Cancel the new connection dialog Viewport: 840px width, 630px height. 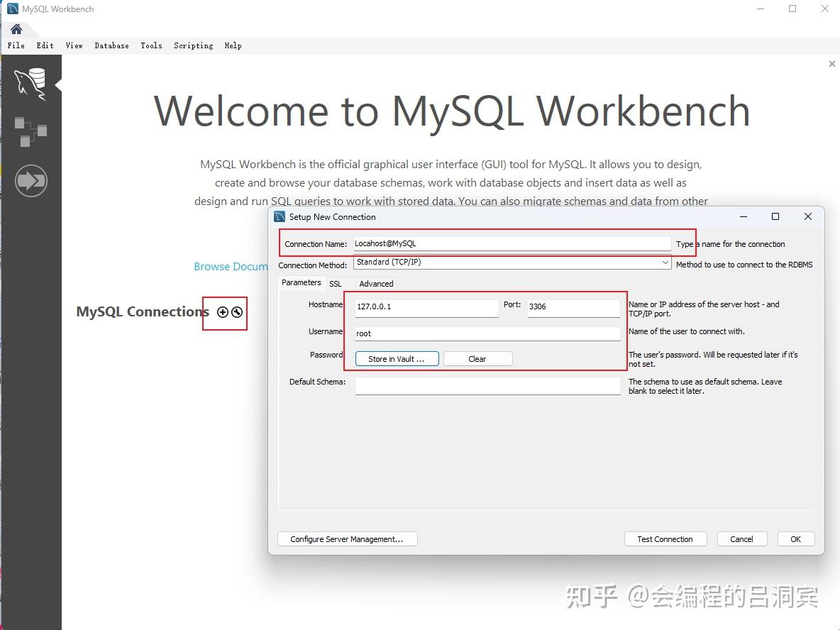742,539
